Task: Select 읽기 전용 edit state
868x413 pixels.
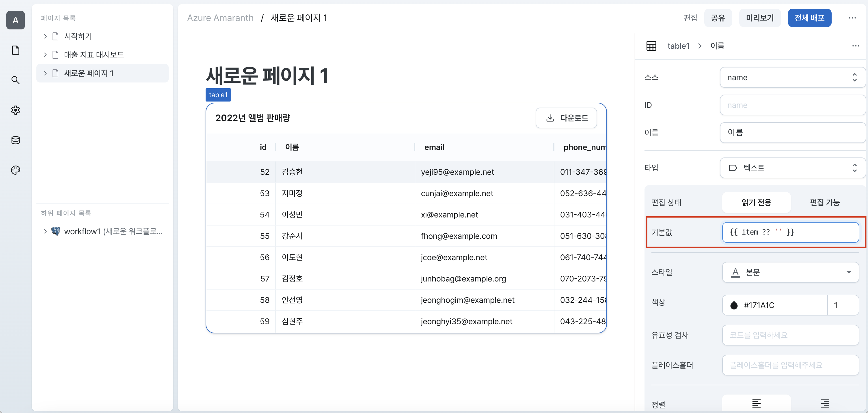Action: [756, 202]
